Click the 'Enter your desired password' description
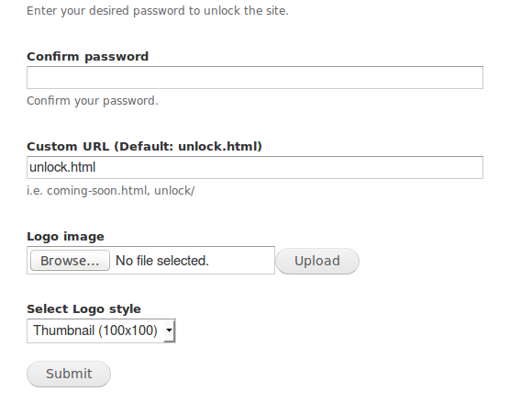Viewport: 532px width, 403px height. (x=158, y=11)
